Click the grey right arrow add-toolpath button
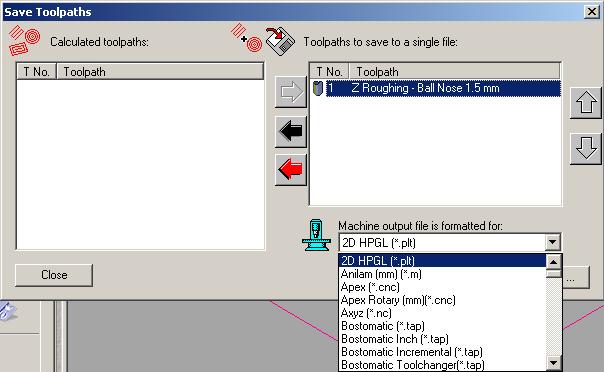This screenshot has width=604, height=372. (x=291, y=92)
